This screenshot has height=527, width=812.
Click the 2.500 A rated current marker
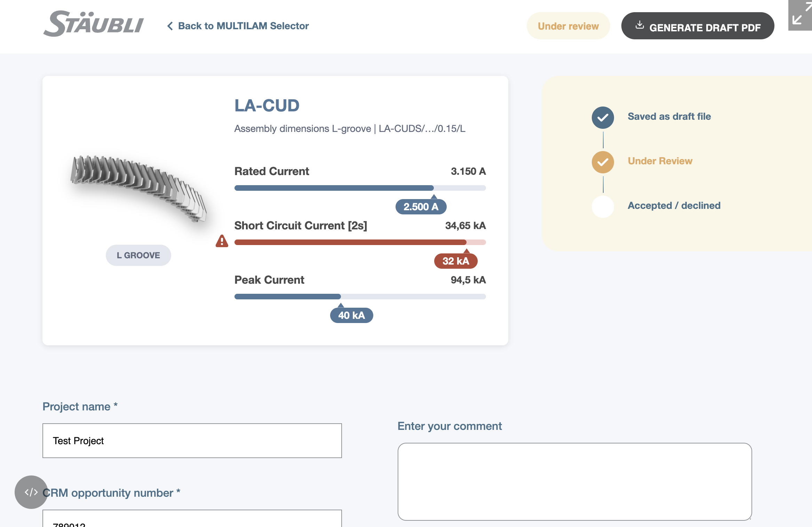(421, 207)
